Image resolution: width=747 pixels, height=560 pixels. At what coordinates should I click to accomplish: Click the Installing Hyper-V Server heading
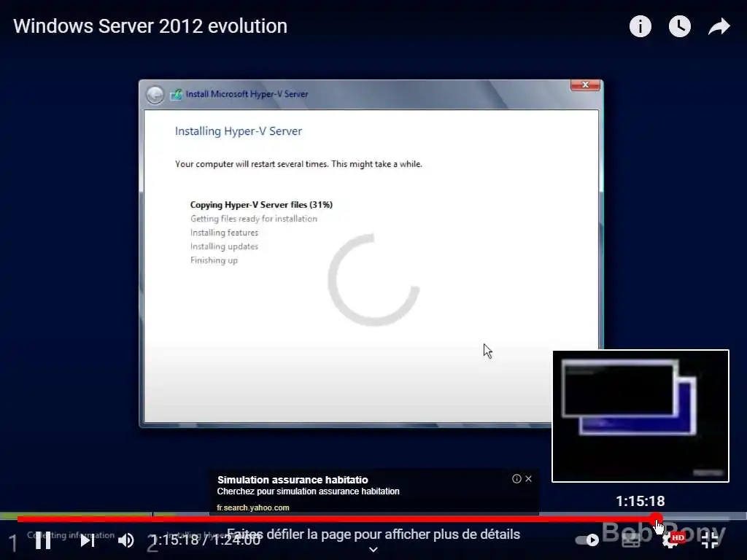tap(239, 131)
